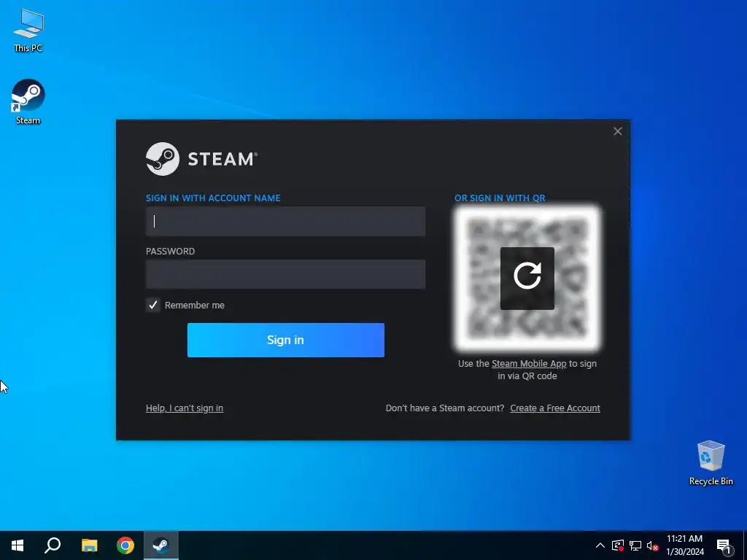Select the Recycle Bin desktop icon

pos(711,463)
